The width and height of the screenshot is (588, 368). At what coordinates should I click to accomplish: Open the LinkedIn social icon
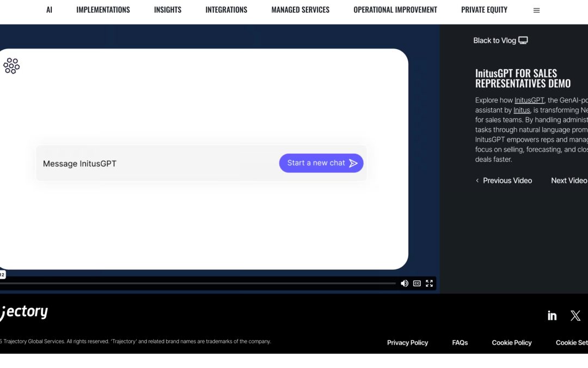552,316
